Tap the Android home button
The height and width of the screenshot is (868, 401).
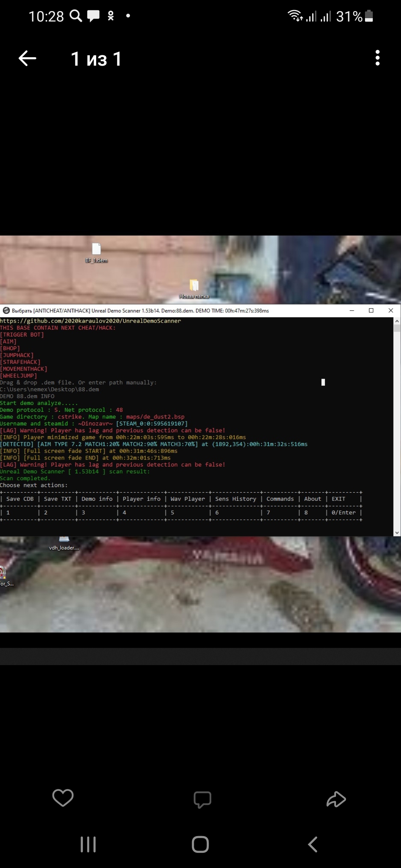coord(200,845)
